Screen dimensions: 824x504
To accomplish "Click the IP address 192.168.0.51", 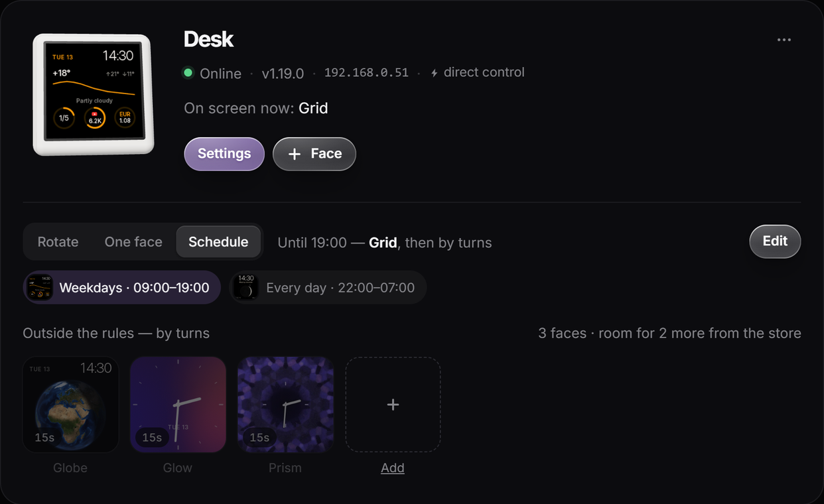I will point(366,73).
